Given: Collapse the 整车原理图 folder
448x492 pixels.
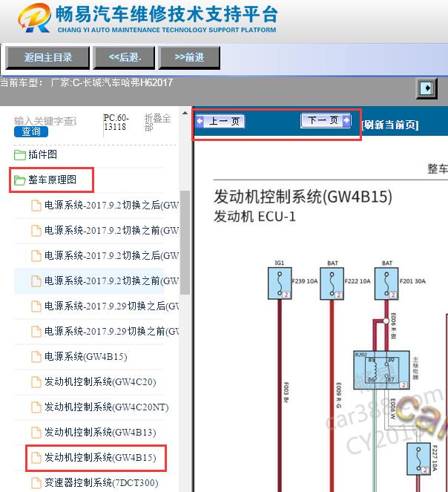Looking at the screenshot, I should (x=52, y=180).
